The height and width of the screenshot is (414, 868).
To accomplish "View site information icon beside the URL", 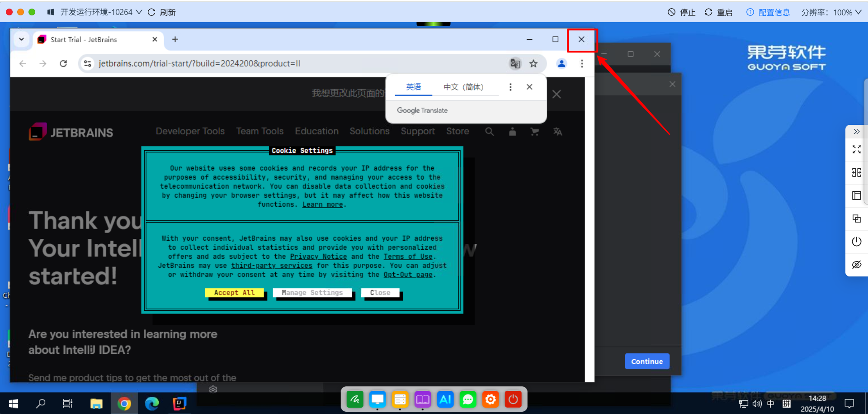I will coord(88,64).
